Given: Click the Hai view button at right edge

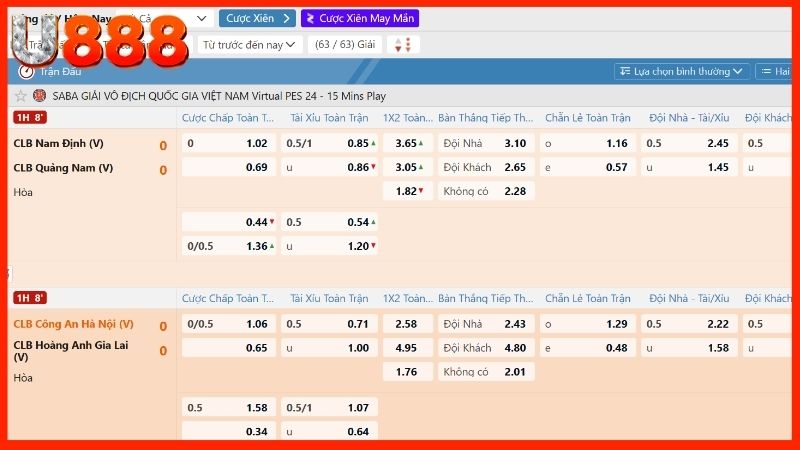Looking at the screenshot, I should pos(773,71).
